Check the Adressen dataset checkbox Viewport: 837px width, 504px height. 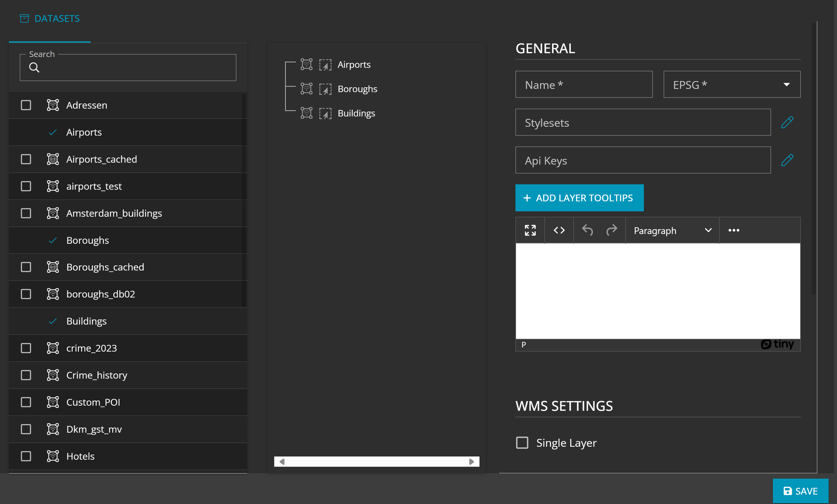pos(26,105)
